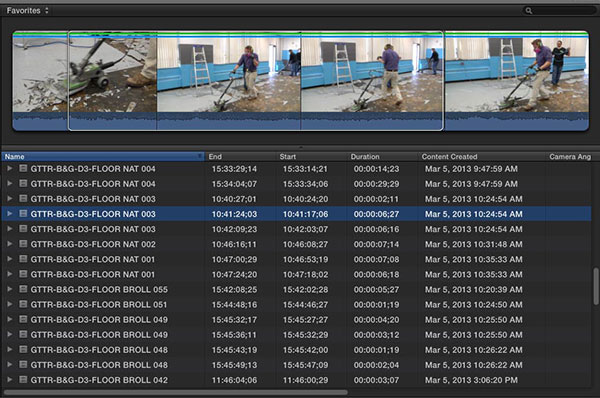Click clip icon of NAT 004 ending 15:33:29;14
Image resolution: width=600 pixels, height=398 pixels.
[x=23, y=168]
